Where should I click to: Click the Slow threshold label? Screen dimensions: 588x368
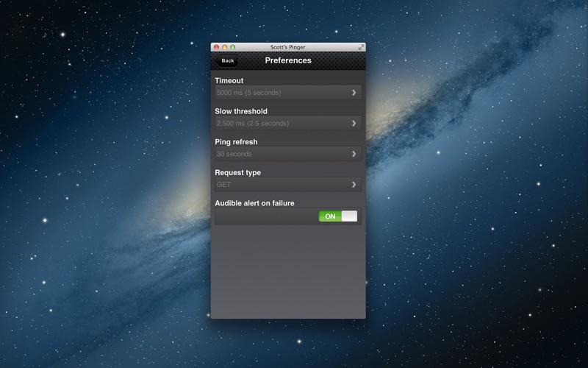tap(241, 111)
